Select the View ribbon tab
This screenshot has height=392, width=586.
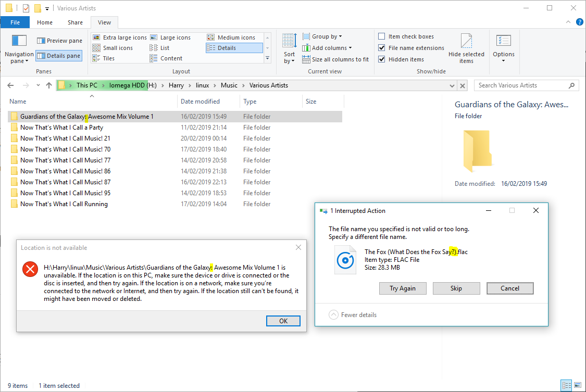(104, 22)
